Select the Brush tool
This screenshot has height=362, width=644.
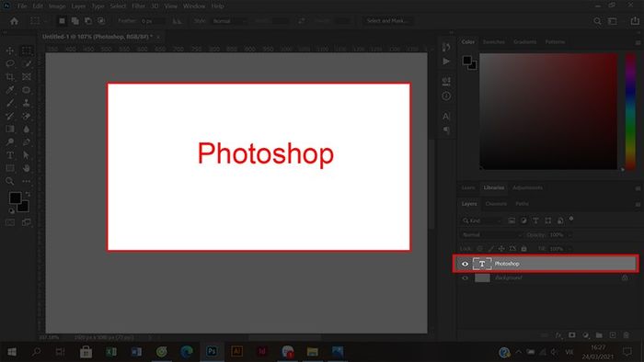pos(10,103)
